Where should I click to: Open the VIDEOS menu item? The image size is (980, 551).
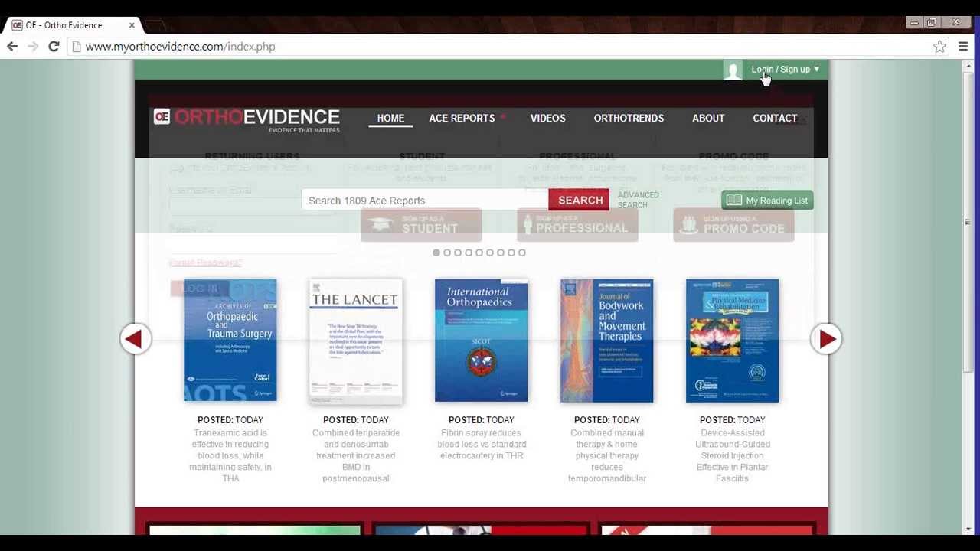(548, 118)
